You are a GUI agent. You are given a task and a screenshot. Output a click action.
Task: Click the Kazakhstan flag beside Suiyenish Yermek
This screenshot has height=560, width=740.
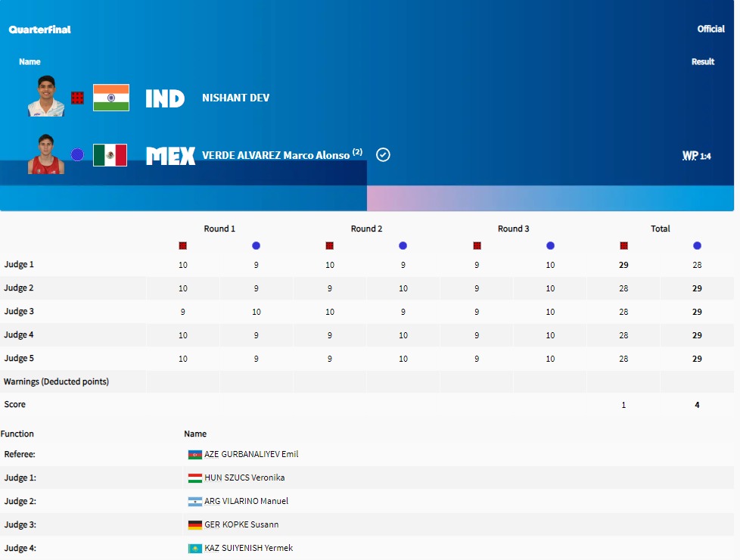(x=195, y=549)
